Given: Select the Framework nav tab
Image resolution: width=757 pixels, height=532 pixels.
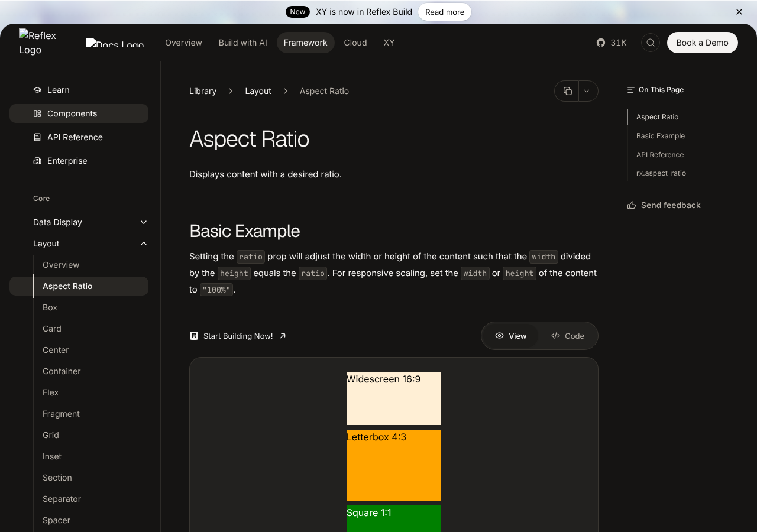Looking at the screenshot, I should pyautogui.click(x=306, y=43).
